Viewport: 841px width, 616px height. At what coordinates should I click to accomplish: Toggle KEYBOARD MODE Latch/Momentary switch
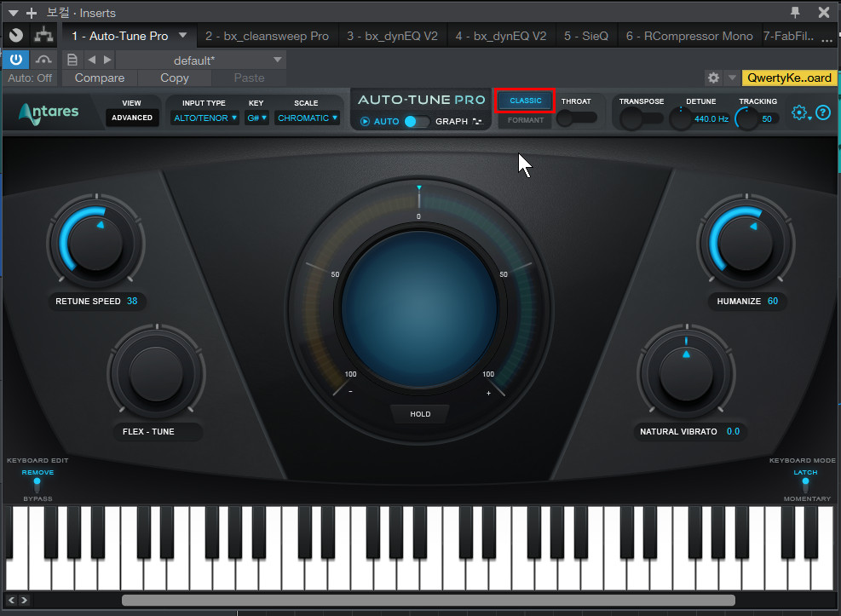click(805, 485)
